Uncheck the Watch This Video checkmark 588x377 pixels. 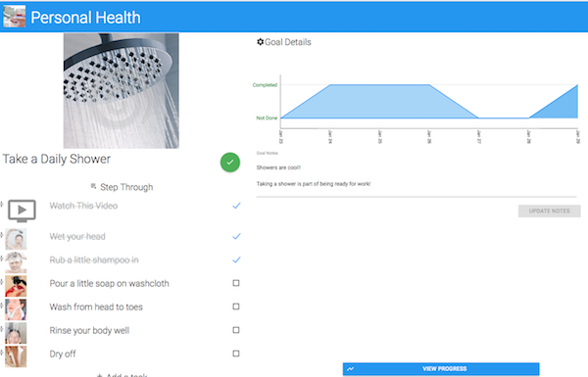pos(236,206)
